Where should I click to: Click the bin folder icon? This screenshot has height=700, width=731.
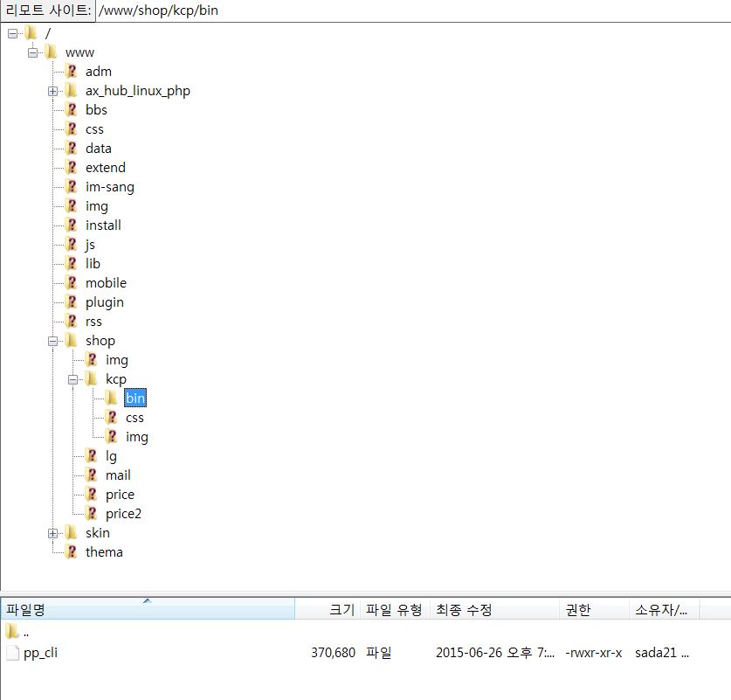[111, 398]
